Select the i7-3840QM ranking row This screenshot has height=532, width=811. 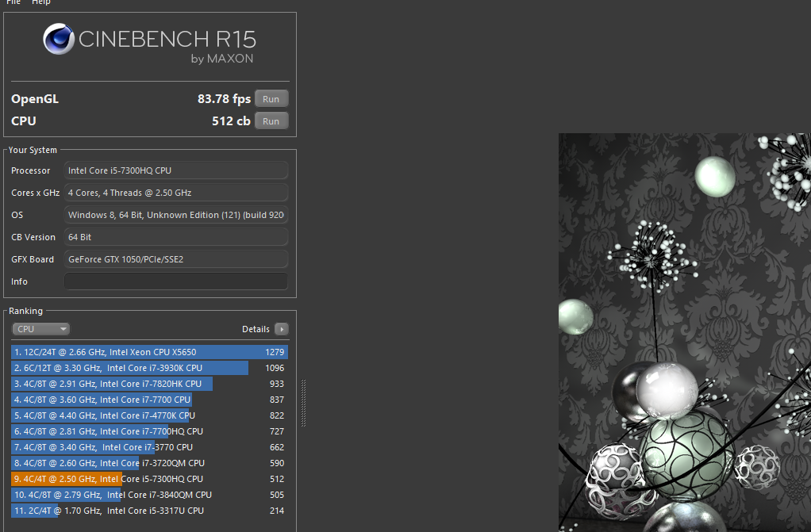tap(149, 495)
